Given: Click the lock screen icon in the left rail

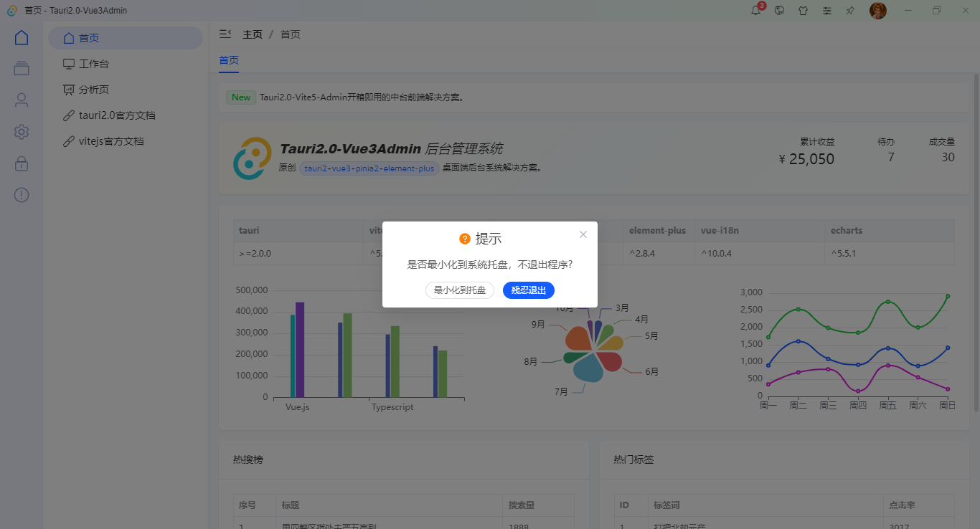Looking at the screenshot, I should point(21,163).
